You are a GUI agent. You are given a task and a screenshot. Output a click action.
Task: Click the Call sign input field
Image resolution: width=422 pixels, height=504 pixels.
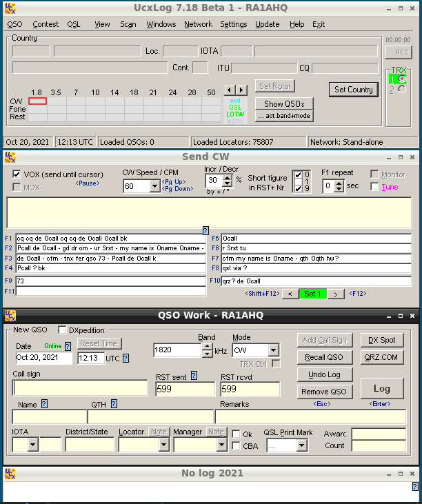80,388
